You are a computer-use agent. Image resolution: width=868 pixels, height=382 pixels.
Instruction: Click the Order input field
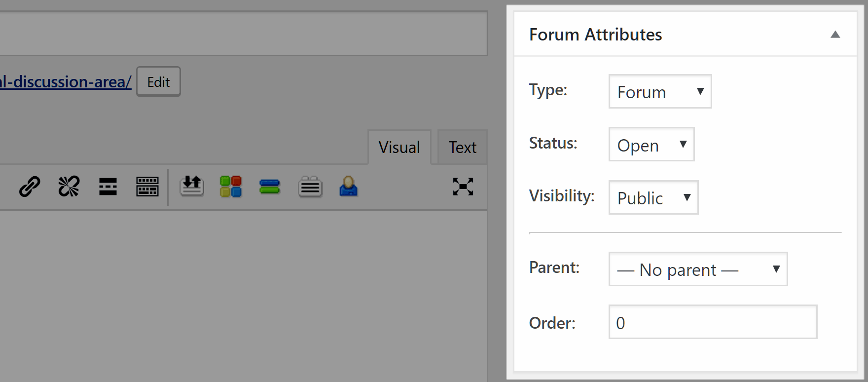pos(713,322)
